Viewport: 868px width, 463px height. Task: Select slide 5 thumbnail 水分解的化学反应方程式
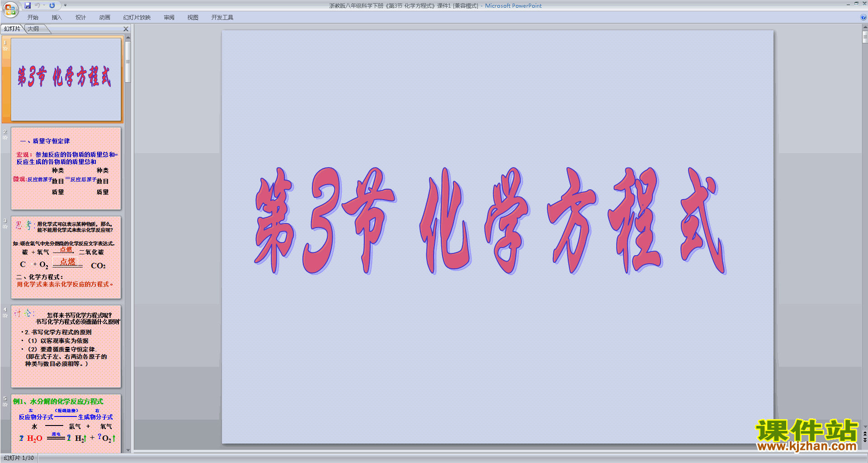(x=66, y=424)
